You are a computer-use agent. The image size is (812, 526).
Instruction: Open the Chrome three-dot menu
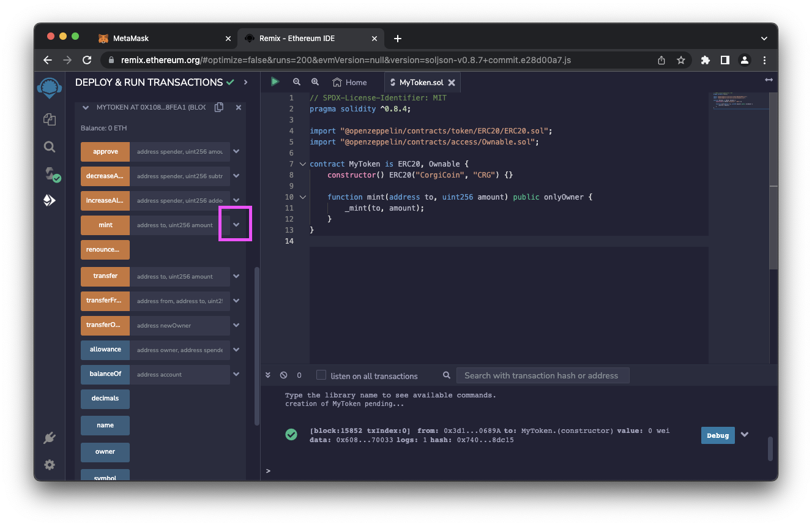(764, 60)
